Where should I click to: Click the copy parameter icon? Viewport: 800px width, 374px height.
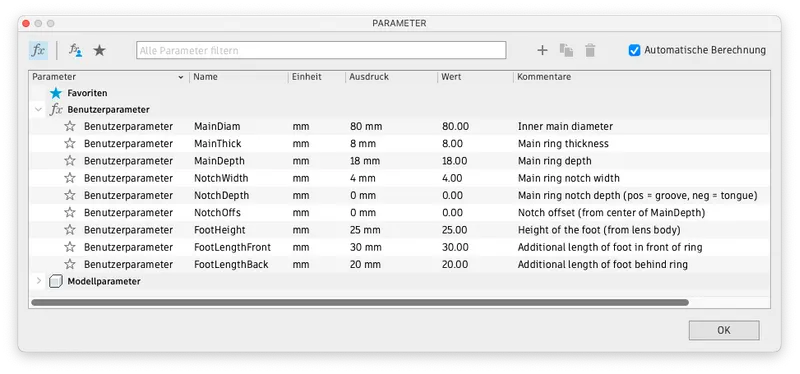click(x=566, y=50)
